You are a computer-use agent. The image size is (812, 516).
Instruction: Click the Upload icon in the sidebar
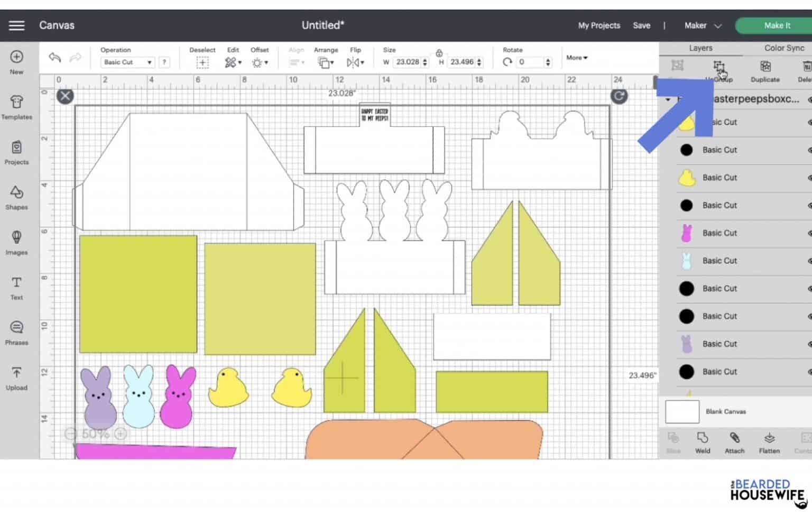(16, 378)
